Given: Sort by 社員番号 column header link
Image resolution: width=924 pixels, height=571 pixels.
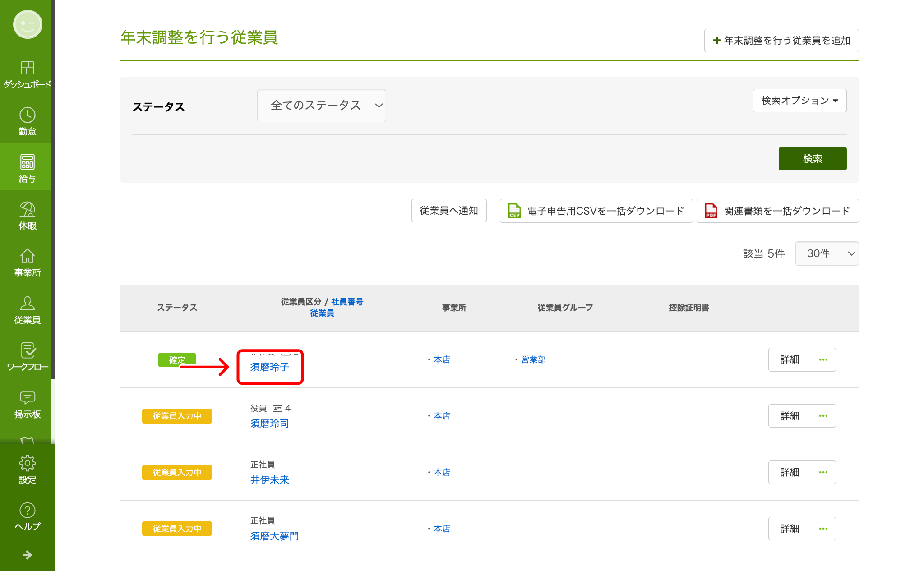Looking at the screenshot, I should coord(347,302).
